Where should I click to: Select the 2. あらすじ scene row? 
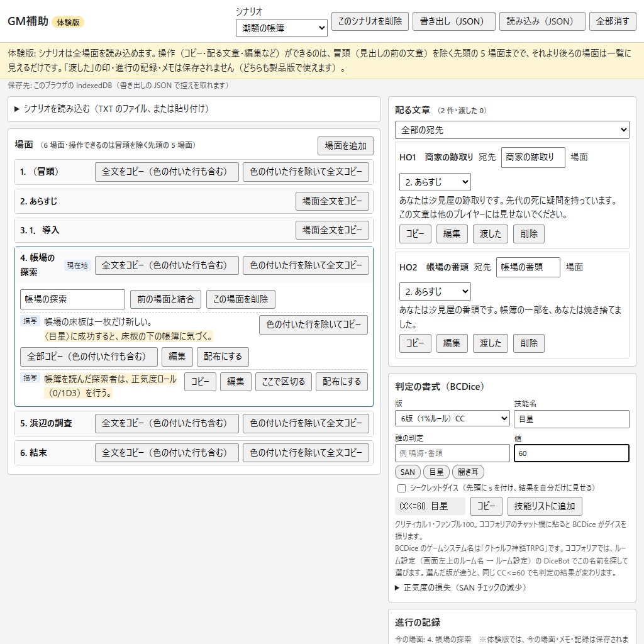(x=194, y=201)
